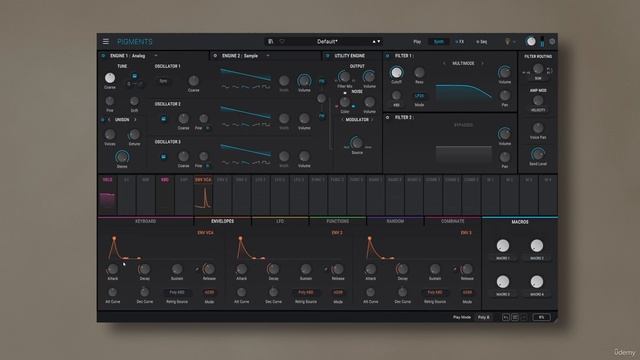Click the ENV VCA ADSR Mode button

tap(209, 292)
